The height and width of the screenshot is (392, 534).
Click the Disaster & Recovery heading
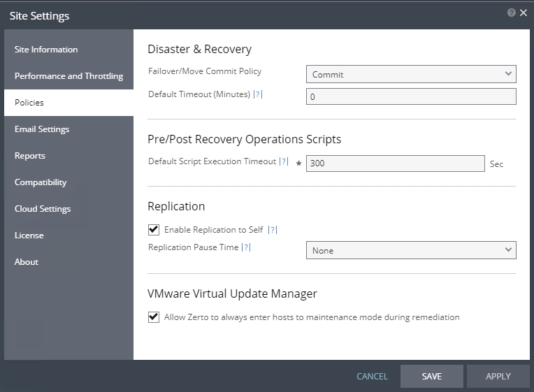click(200, 50)
